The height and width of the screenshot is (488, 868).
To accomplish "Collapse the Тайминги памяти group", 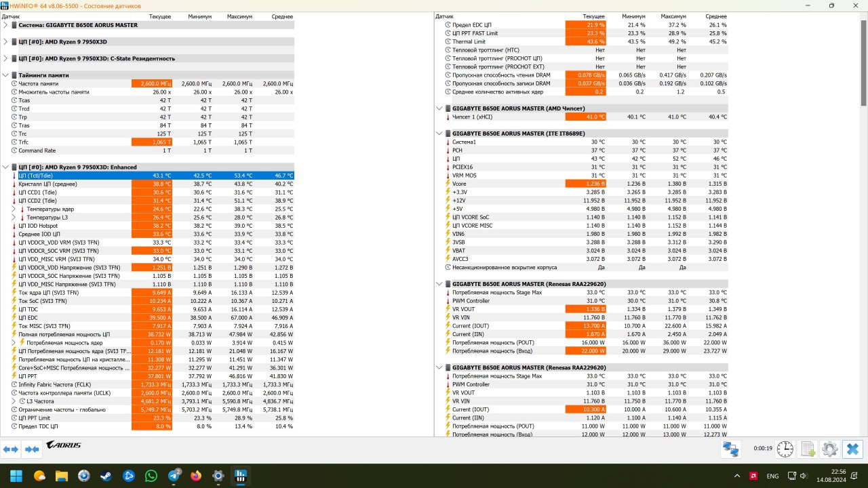I will [x=6, y=75].
